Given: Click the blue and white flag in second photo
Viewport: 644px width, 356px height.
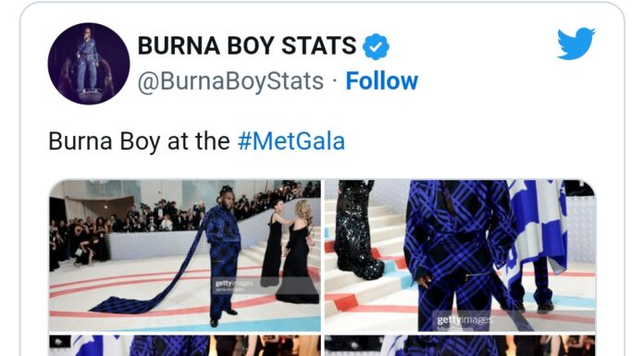Looking at the screenshot, I should tap(534, 230).
